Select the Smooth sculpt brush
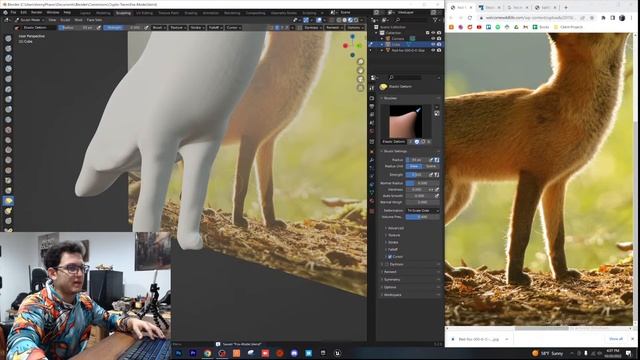640x360 pixels. coord(8,130)
